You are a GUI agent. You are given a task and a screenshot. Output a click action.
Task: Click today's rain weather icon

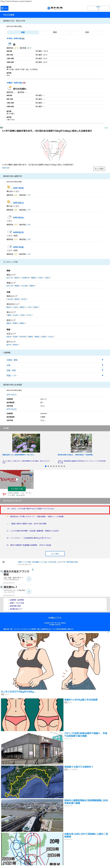pyautogui.click(x=9, y=44)
